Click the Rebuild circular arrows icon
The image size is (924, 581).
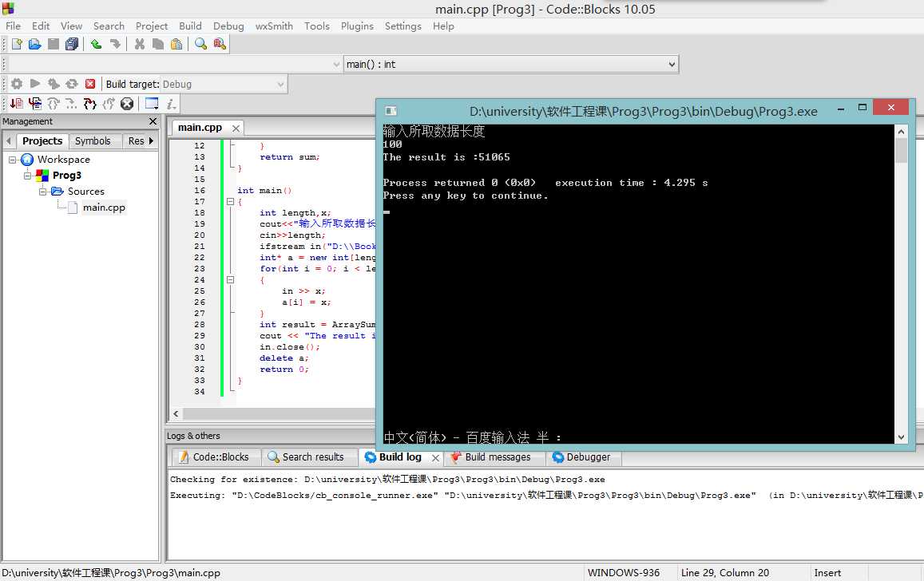click(x=72, y=84)
